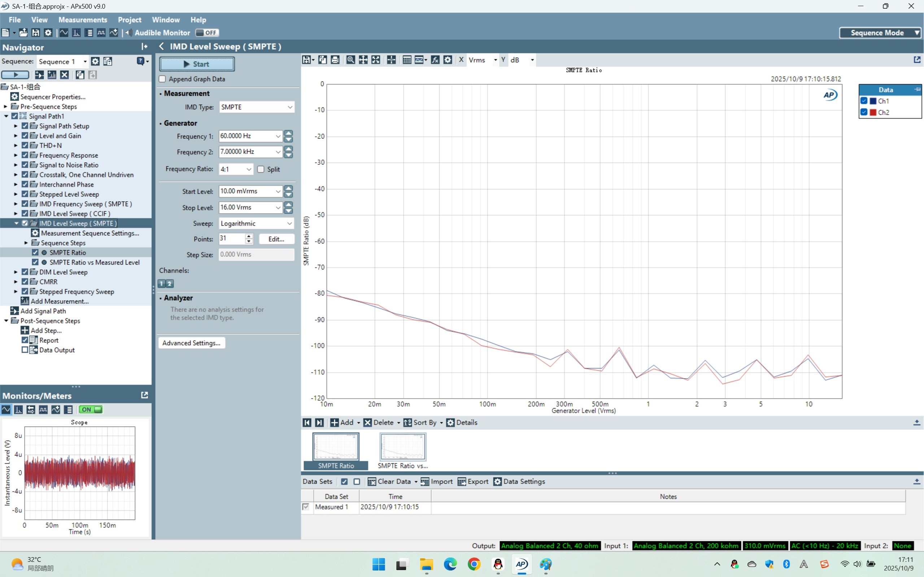Toggle Ch2 visibility in Data legend
The height and width of the screenshot is (577, 924).
pyautogui.click(x=864, y=112)
